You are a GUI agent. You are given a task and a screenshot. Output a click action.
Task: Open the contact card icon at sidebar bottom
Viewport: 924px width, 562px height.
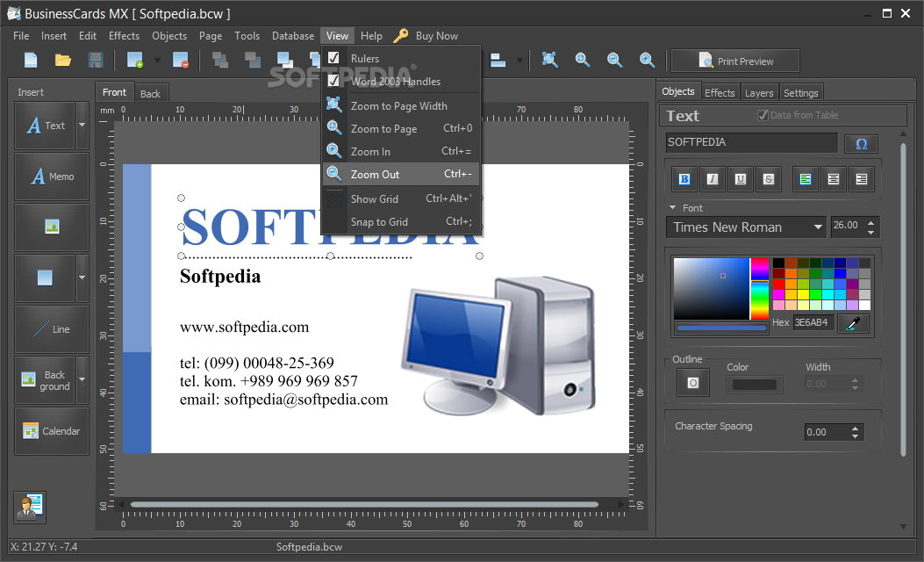click(x=30, y=508)
